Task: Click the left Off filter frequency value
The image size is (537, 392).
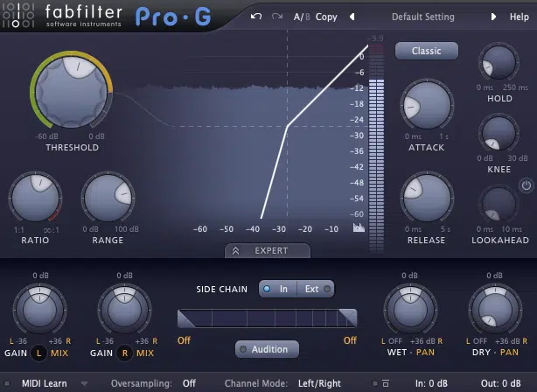Action: (x=184, y=340)
